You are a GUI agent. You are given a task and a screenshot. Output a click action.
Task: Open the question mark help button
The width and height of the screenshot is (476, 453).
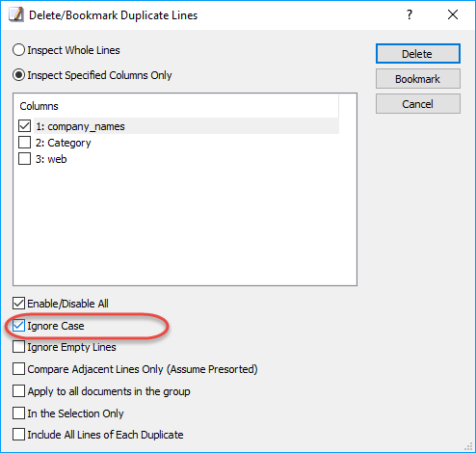[410, 14]
